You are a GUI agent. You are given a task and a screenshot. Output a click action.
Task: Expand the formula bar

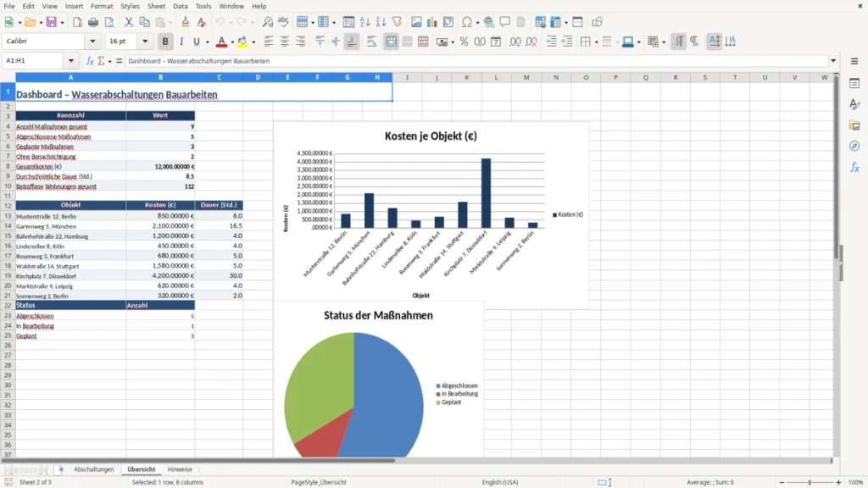pos(833,61)
